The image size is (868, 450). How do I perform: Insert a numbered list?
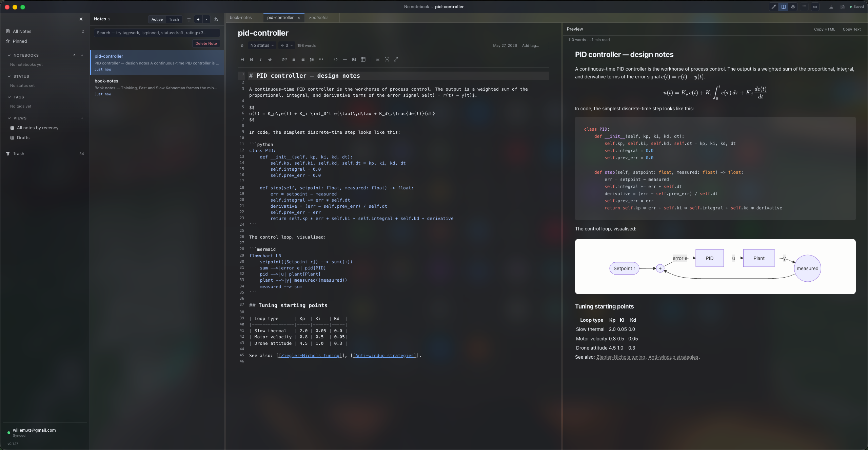[x=303, y=59]
